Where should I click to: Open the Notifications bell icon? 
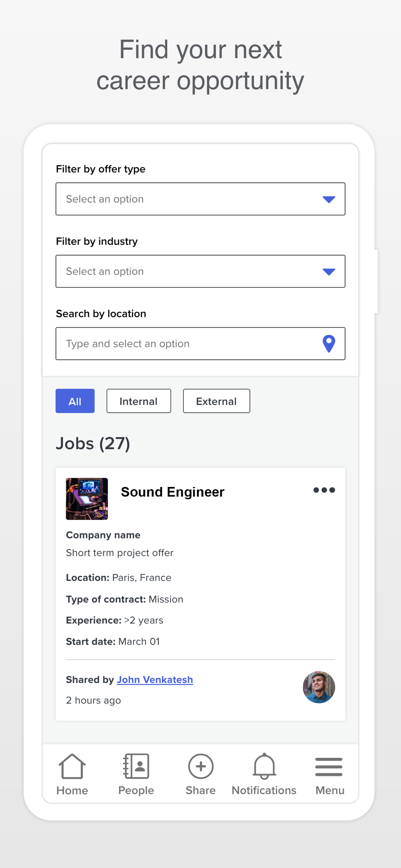[264, 766]
